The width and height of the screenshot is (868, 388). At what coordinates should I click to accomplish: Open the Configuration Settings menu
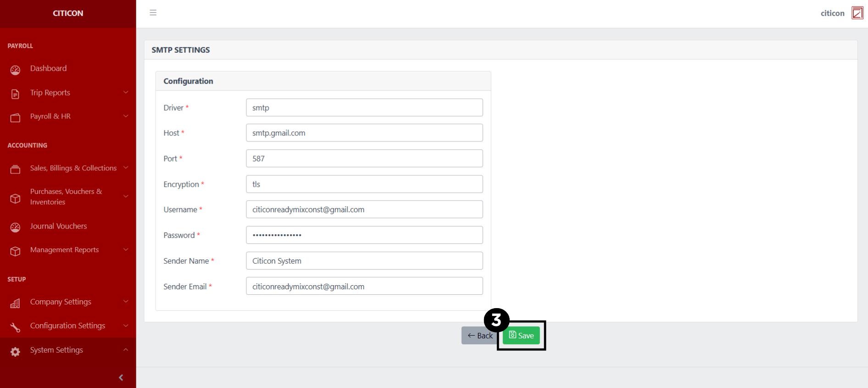pyautogui.click(x=68, y=326)
